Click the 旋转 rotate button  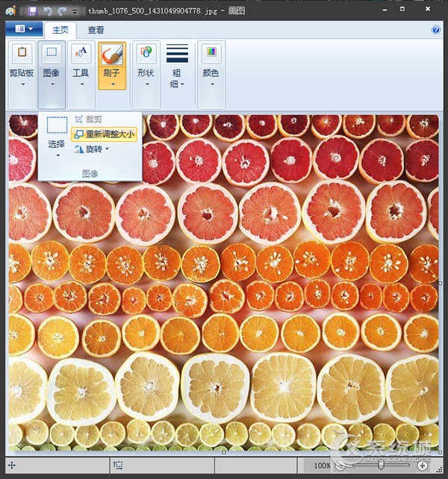tap(89, 149)
